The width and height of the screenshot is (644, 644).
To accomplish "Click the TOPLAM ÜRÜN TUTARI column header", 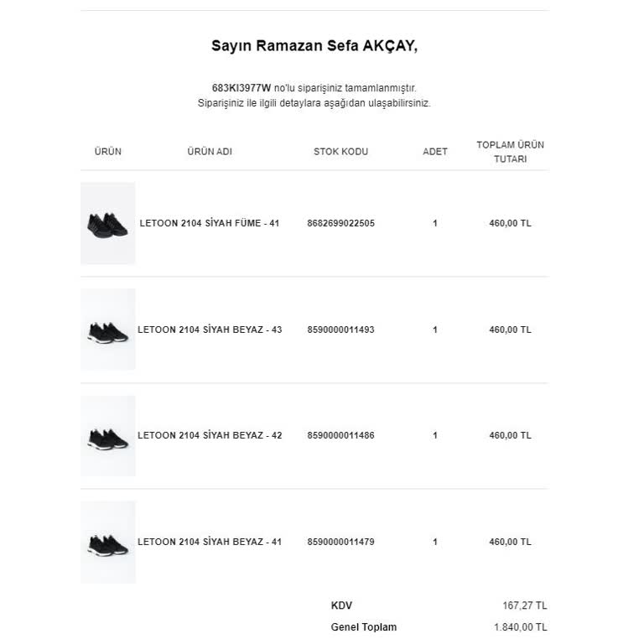I will 510,152.
